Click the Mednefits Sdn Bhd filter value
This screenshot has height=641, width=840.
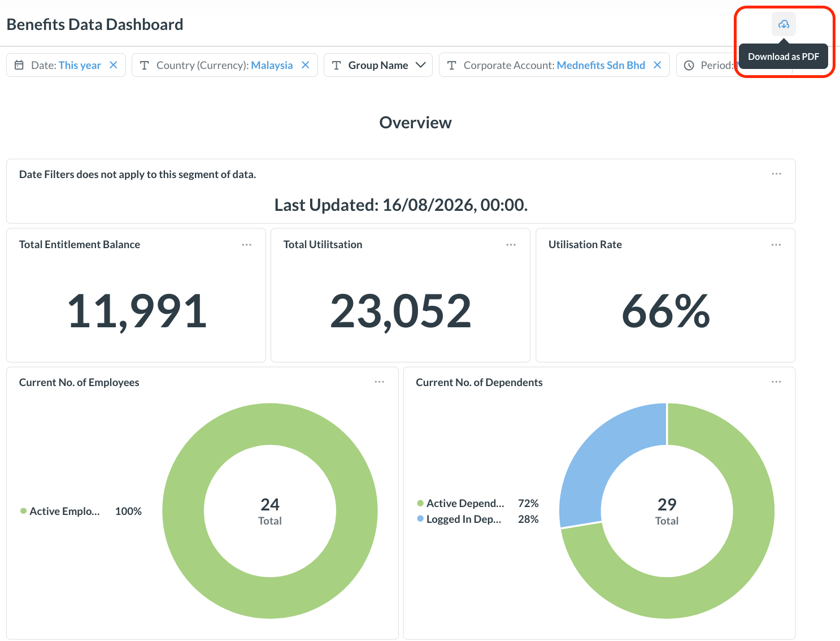click(x=601, y=65)
